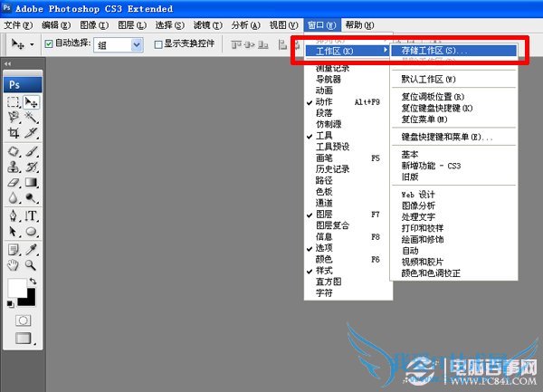Open the 帮助 menu
This screenshot has height=392, width=543.
click(359, 25)
